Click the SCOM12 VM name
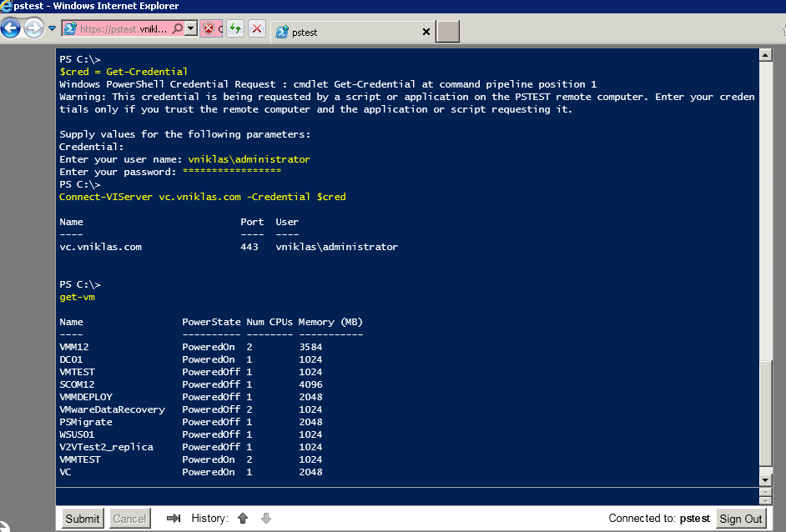Screen dimensions: 786x532 [x=77, y=384]
